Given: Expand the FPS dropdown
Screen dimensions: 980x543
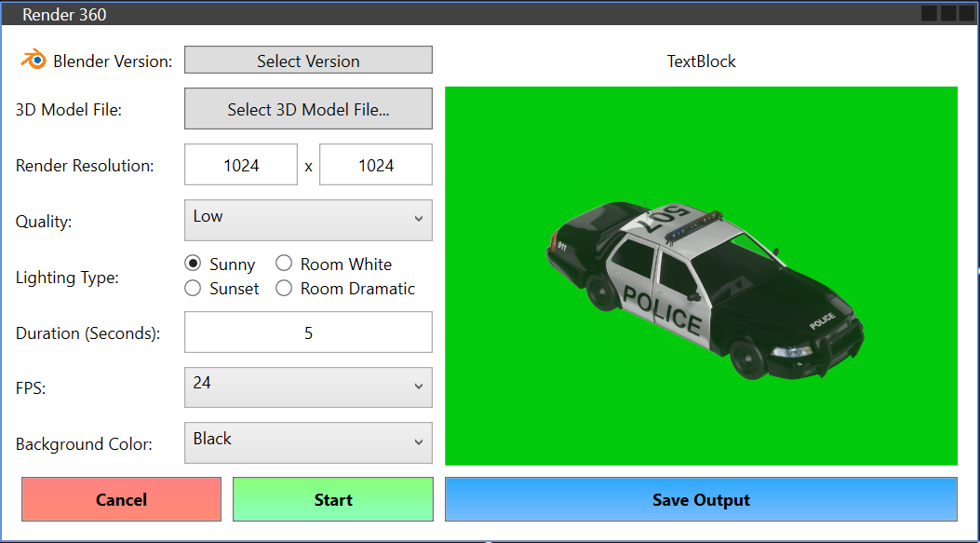Looking at the screenshot, I should [308, 387].
